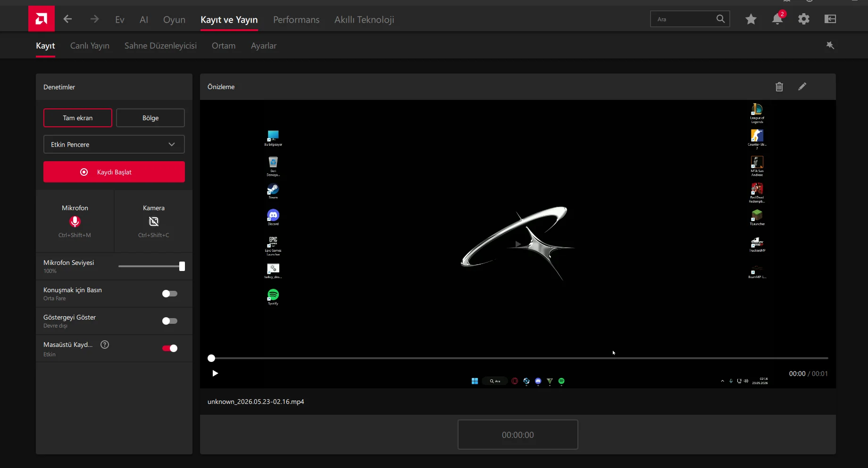Select Bölge recording mode
This screenshot has height=468, width=868.
click(x=150, y=118)
